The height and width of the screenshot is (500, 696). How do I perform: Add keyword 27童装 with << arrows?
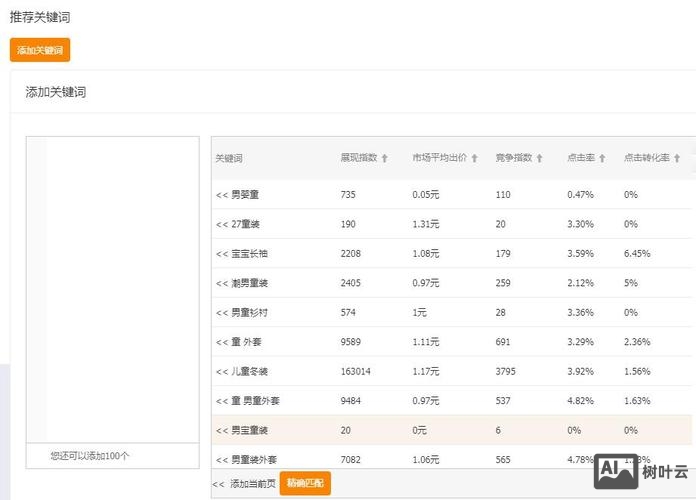[x=222, y=224]
